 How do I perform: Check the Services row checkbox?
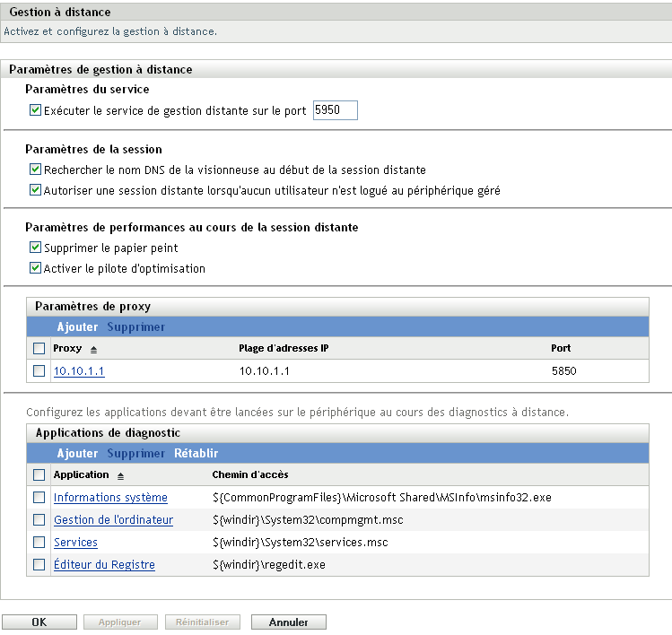39,542
